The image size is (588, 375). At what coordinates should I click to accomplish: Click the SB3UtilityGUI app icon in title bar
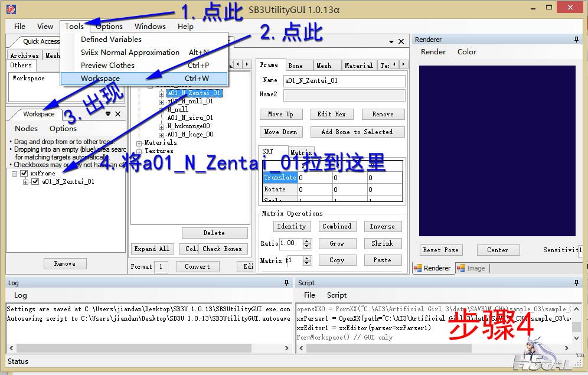pos(11,9)
